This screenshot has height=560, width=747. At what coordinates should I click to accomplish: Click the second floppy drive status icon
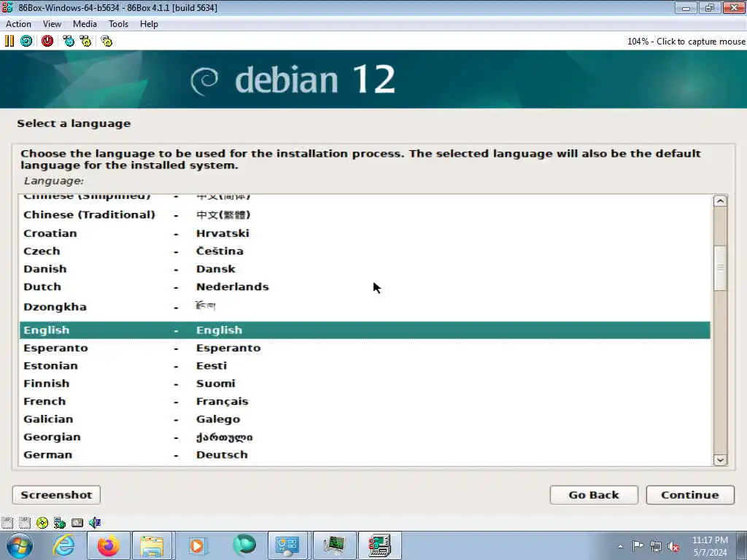tap(24, 523)
